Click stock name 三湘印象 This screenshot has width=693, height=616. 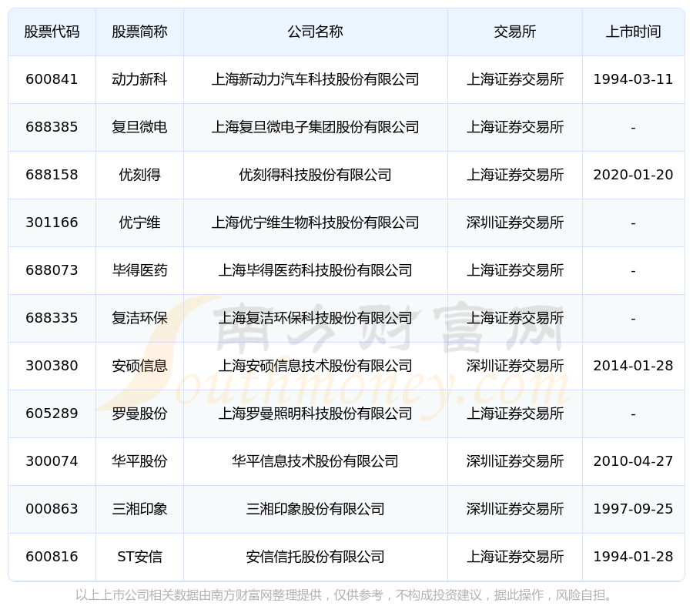pos(139,509)
